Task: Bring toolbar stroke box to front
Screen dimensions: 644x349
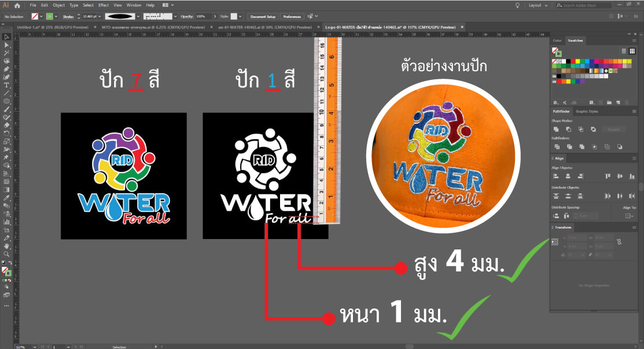Action: tap(8, 273)
